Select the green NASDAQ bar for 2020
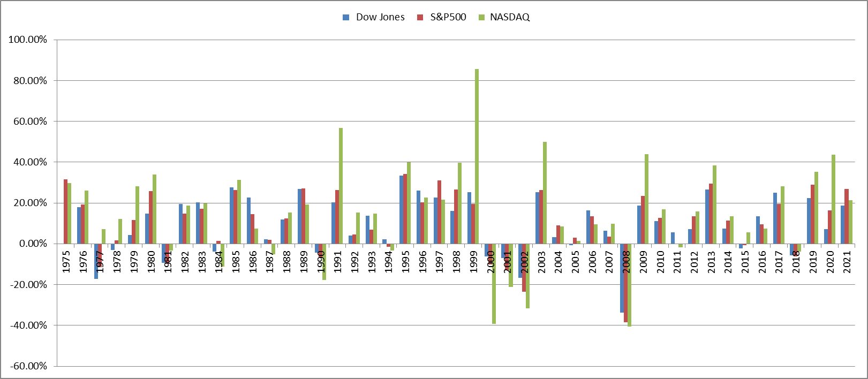The height and width of the screenshot is (379, 868). pyautogui.click(x=833, y=199)
